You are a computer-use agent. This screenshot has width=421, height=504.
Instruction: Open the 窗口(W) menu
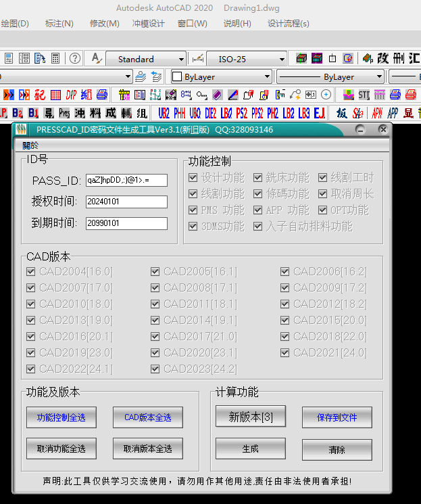[193, 24]
